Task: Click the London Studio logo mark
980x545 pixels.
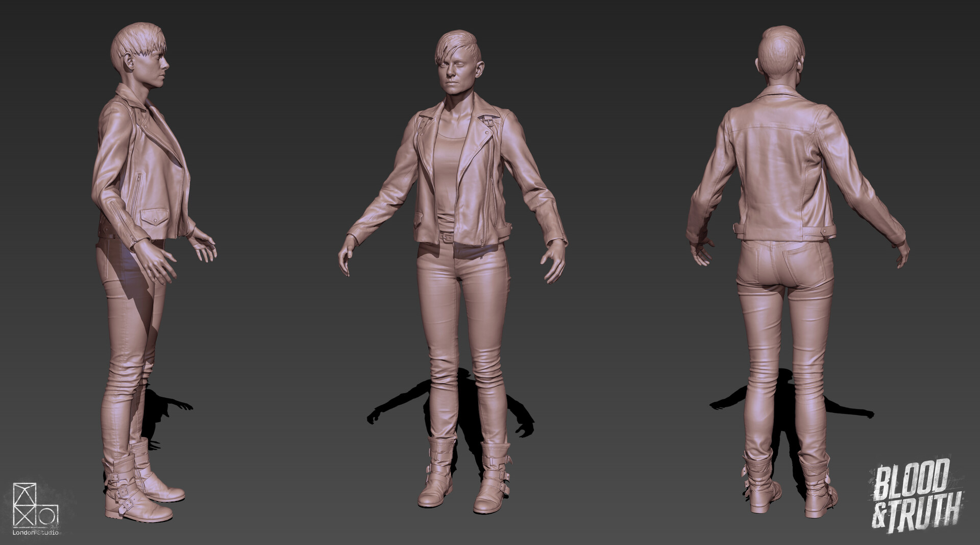Action: (35, 505)
